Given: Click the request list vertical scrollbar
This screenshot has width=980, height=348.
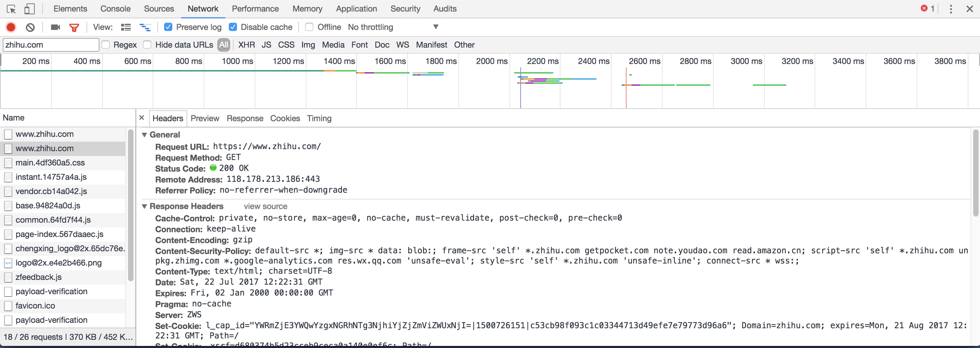Looking at the screenshot, I should pos(131,205).
